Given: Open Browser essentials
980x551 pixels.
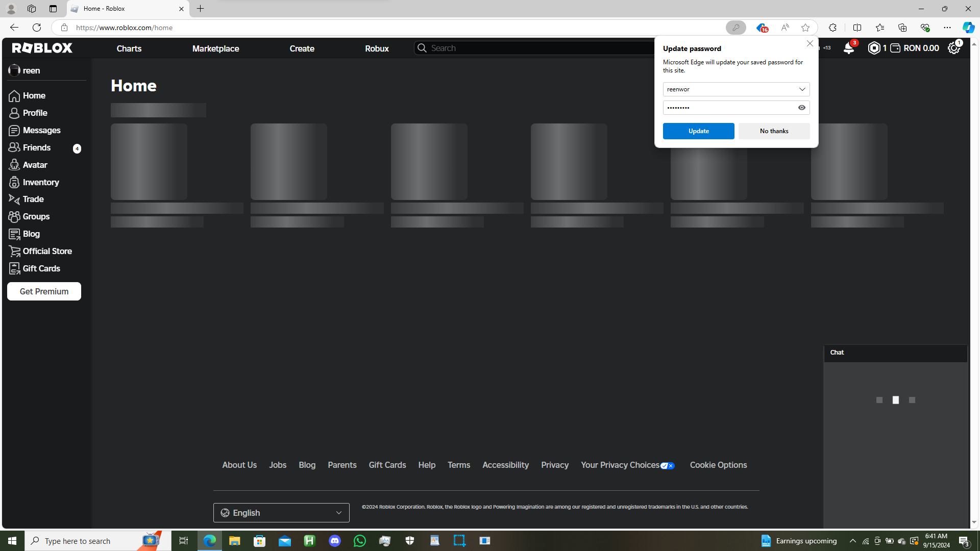Looking at the screenshot, I should 924,28.
